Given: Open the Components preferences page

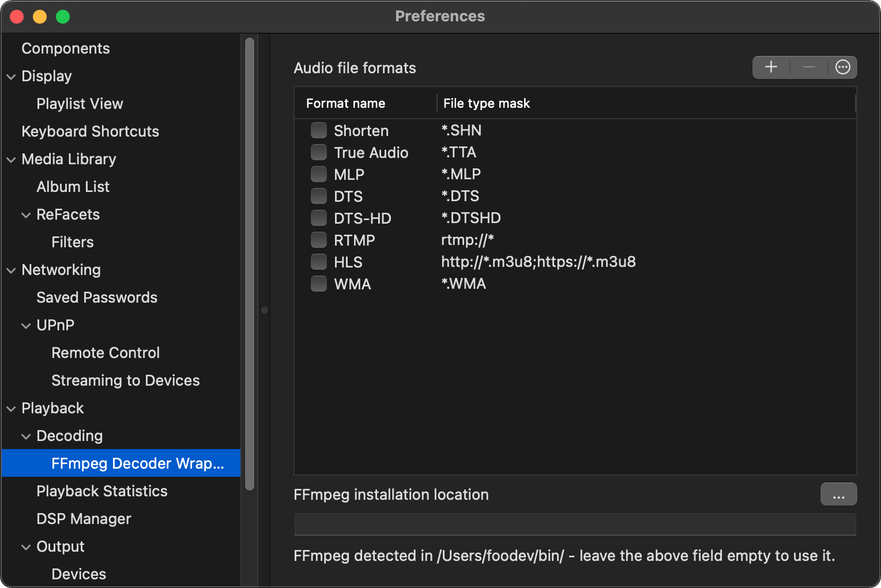Looking at the screenshot, I should (65, 48).
